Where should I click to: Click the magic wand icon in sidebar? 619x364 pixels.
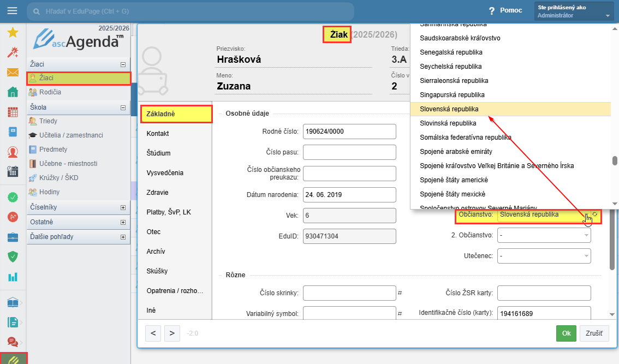(13, 52)
